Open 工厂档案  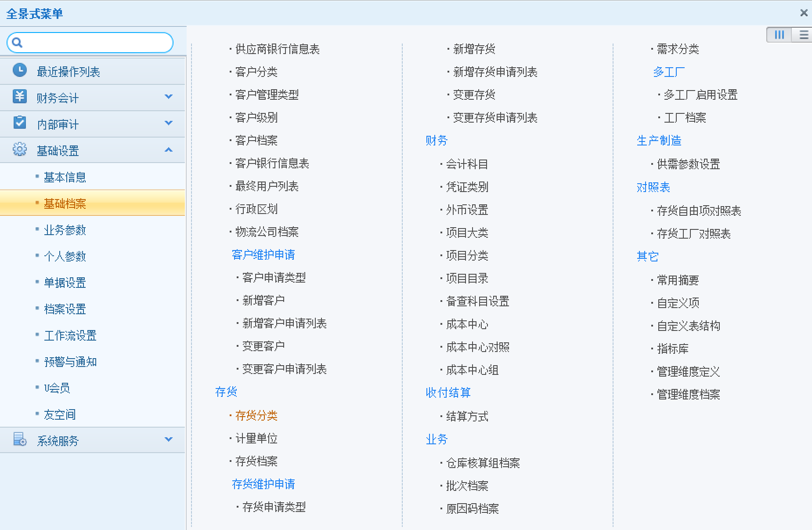[x=685, y=117]
